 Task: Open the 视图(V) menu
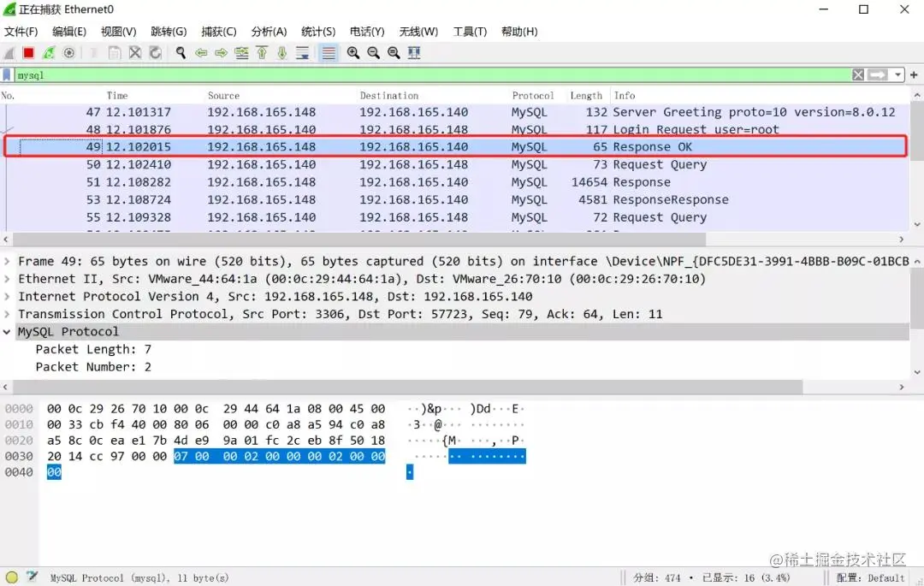click(x=118, y=31)
